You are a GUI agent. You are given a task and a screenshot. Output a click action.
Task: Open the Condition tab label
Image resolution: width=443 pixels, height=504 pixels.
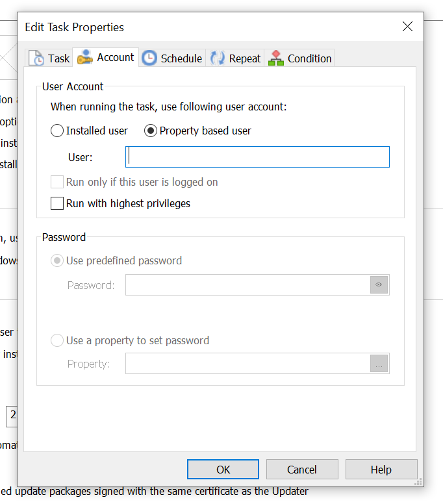(x=309, y=58)
